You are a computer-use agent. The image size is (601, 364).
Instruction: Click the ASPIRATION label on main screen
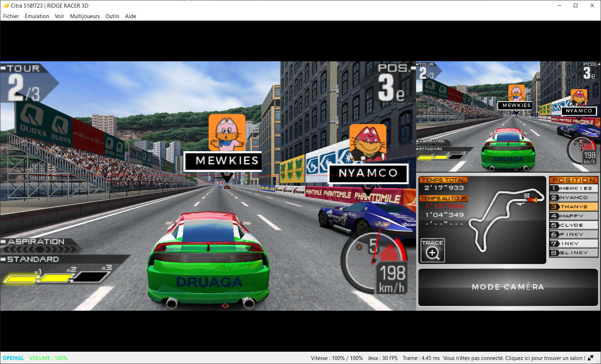[36, 242]
